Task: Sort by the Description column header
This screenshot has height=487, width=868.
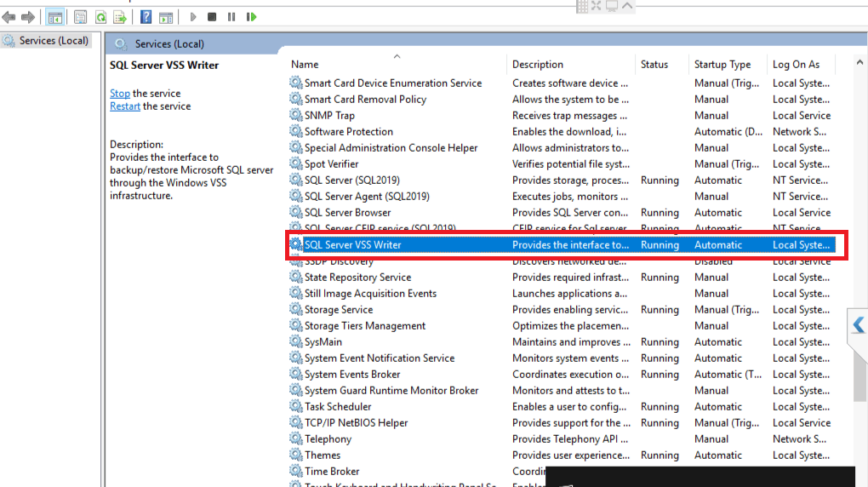Action: pyautogui.click(x=538, y=64)
